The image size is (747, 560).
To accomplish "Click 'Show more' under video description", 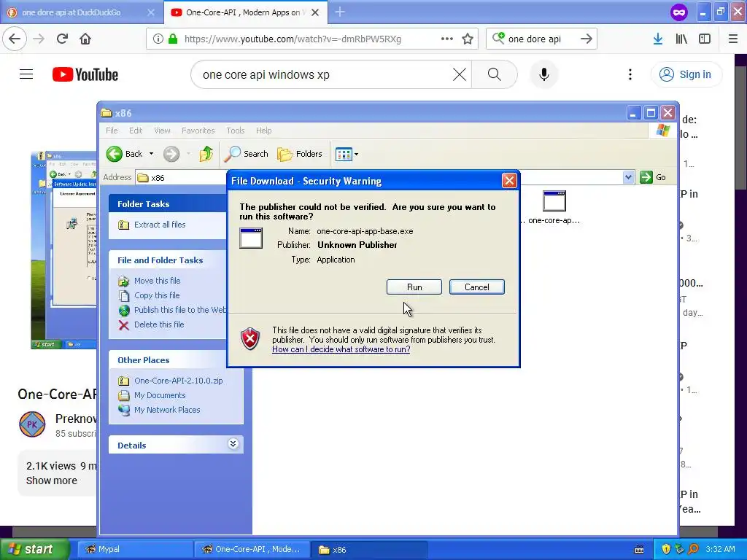I will pos(52,481).
